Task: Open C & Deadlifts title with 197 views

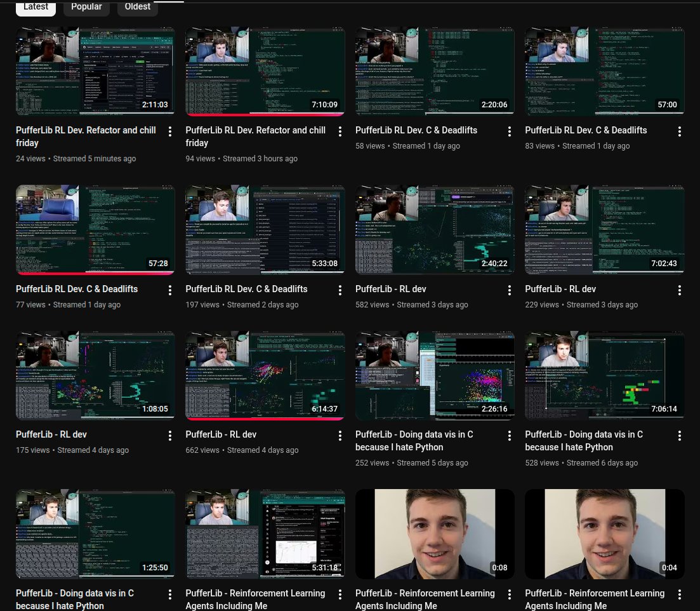Action: coord(246,289)
